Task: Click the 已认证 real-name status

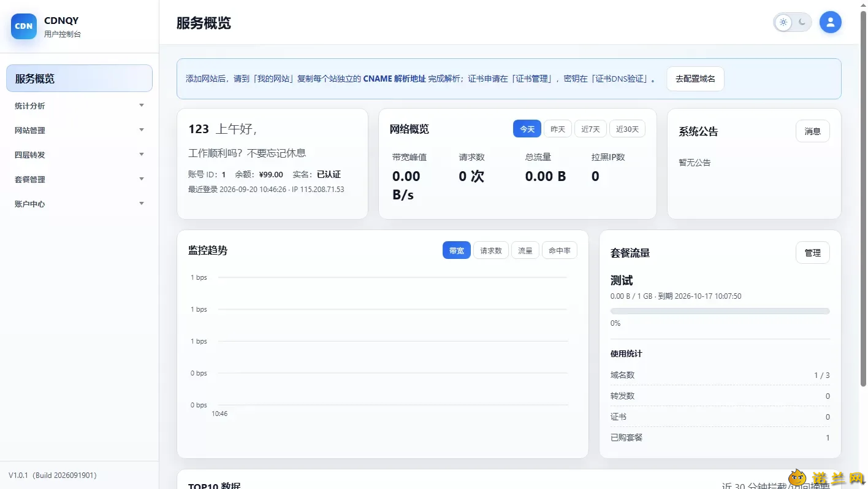Action: pos(329,174)
